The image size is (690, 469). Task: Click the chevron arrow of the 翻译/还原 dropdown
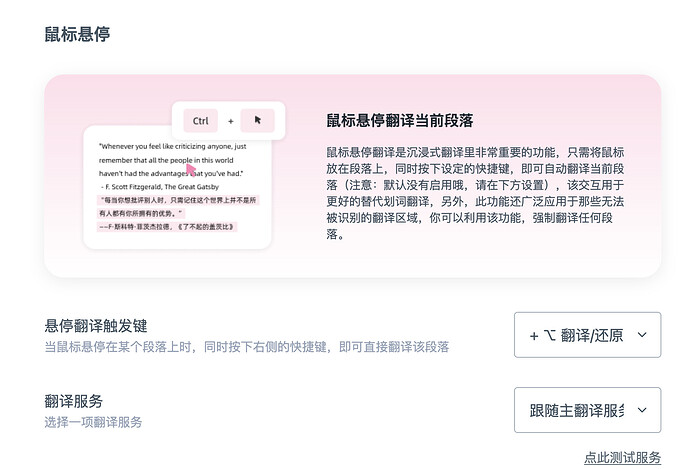tap(642, 335)
